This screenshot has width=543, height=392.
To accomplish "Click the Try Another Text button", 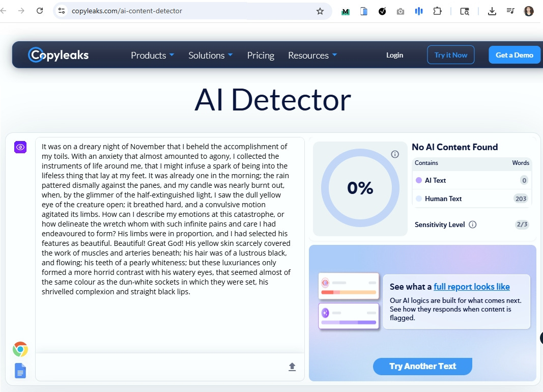I will tap(422, 366).
